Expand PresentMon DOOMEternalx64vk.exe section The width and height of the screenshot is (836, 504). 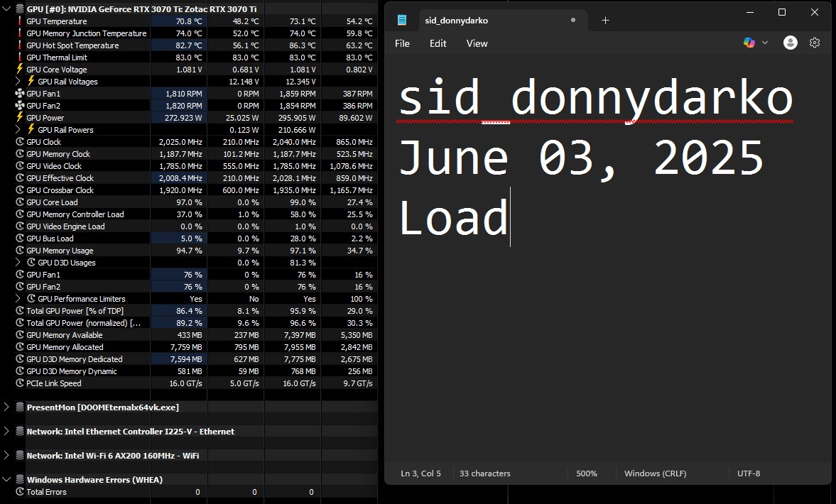[6, 407]
